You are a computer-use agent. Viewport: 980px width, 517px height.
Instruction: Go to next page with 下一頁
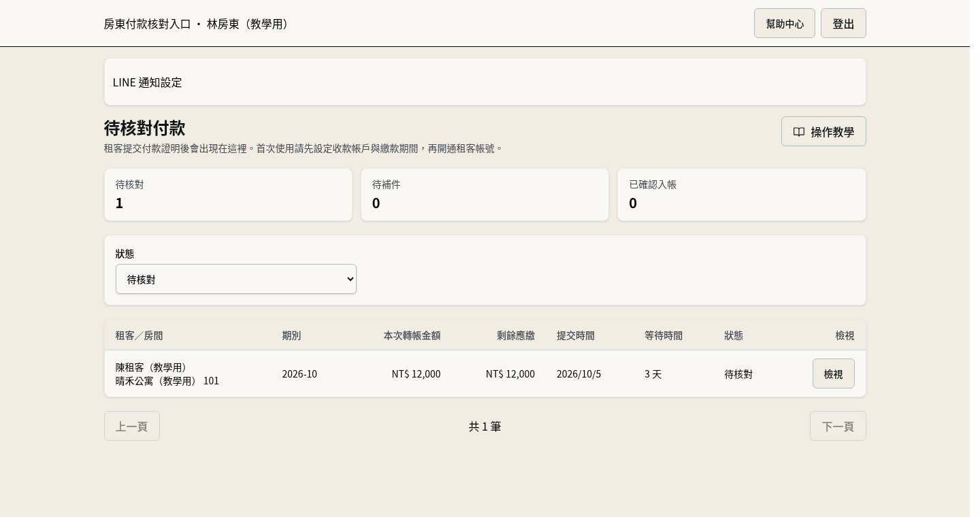tap(838, 426)
